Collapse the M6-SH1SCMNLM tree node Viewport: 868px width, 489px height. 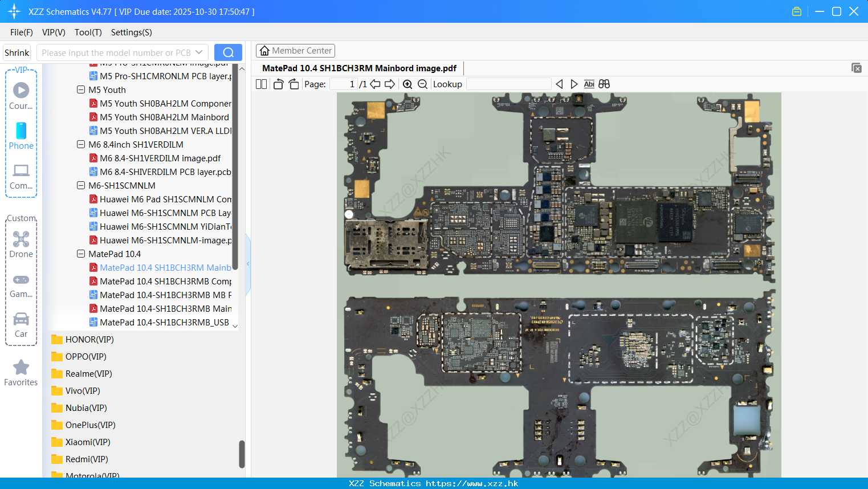81,185
